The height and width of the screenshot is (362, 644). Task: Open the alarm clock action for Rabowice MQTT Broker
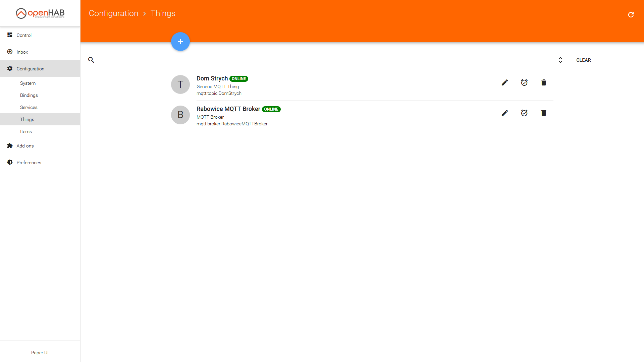pos(524,113)
